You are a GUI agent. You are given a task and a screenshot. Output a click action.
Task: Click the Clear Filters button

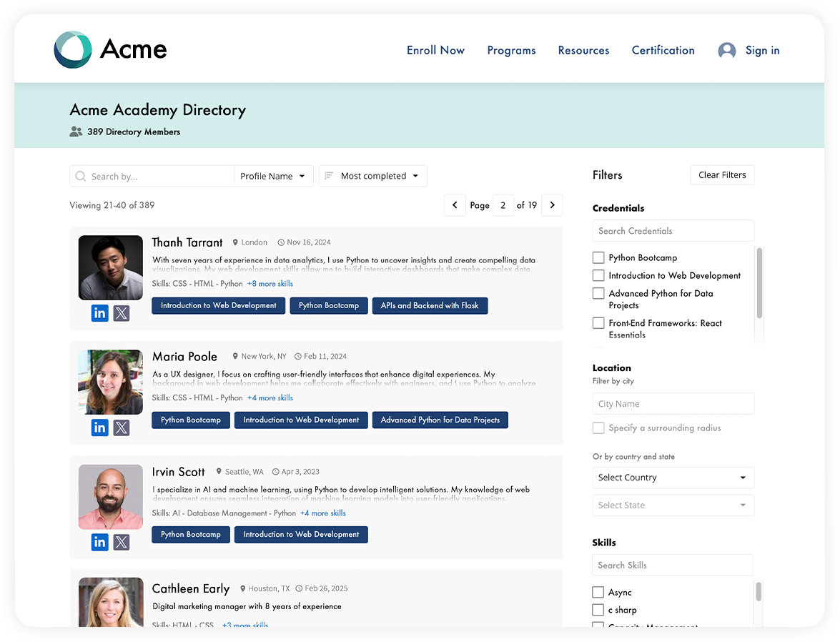[x=722, y=174]
